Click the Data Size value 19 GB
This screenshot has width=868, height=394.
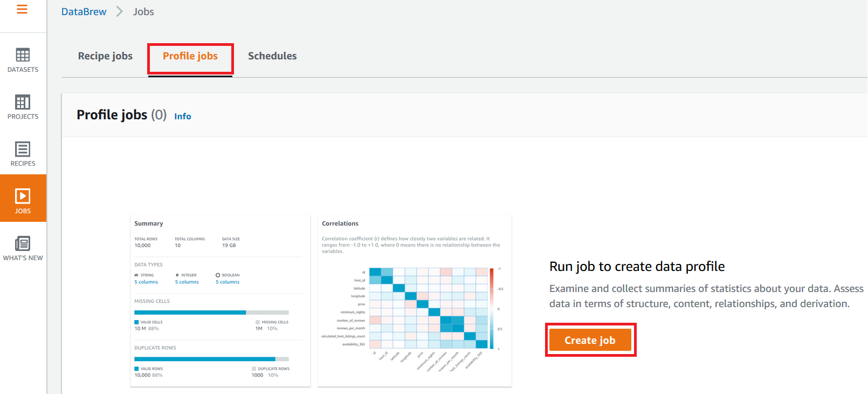pos(229,246)
